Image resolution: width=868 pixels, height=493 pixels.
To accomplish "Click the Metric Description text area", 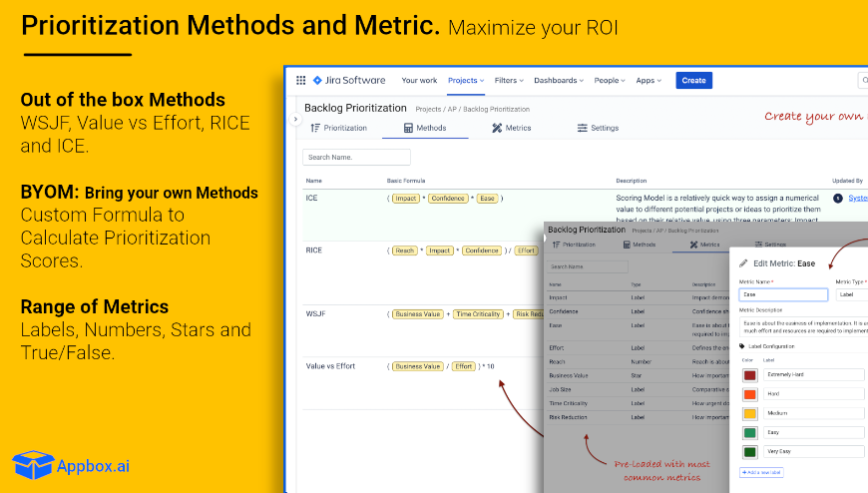I will [804, 326].
